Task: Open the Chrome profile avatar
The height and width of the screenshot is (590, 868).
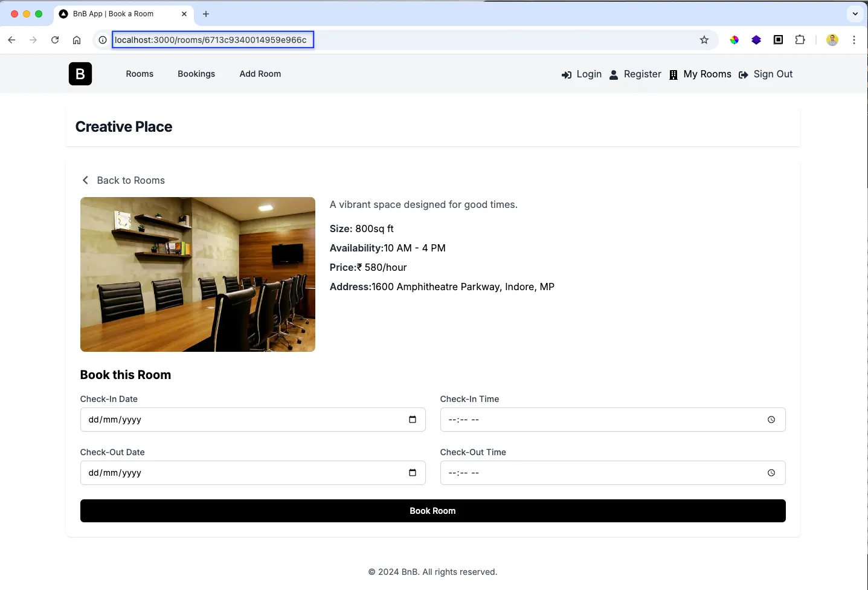Action: (x=832, y=40)
